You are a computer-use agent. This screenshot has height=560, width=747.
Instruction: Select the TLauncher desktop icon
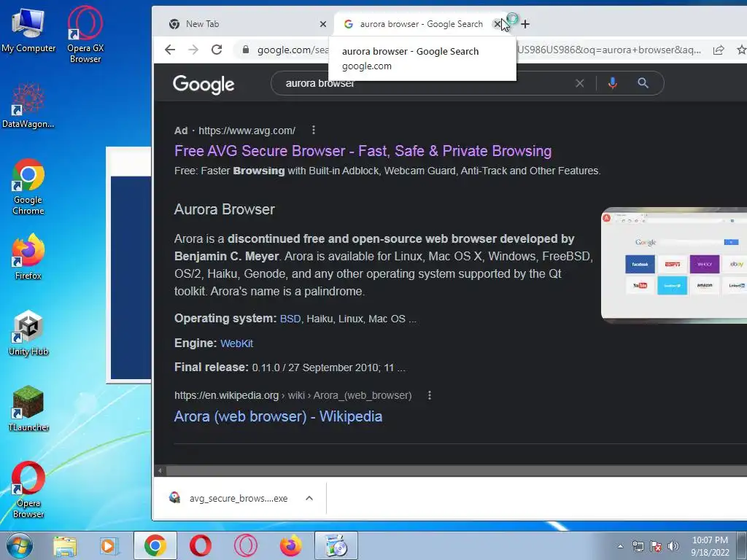click(x=28, y=408)
